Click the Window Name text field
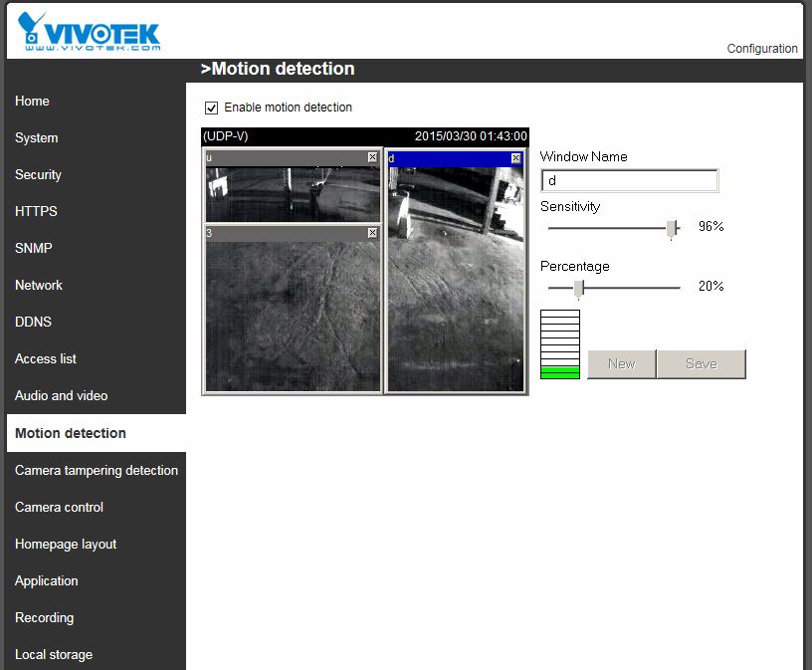The height and width of the screenshot is (670, 812). click(x=628, y=181)
